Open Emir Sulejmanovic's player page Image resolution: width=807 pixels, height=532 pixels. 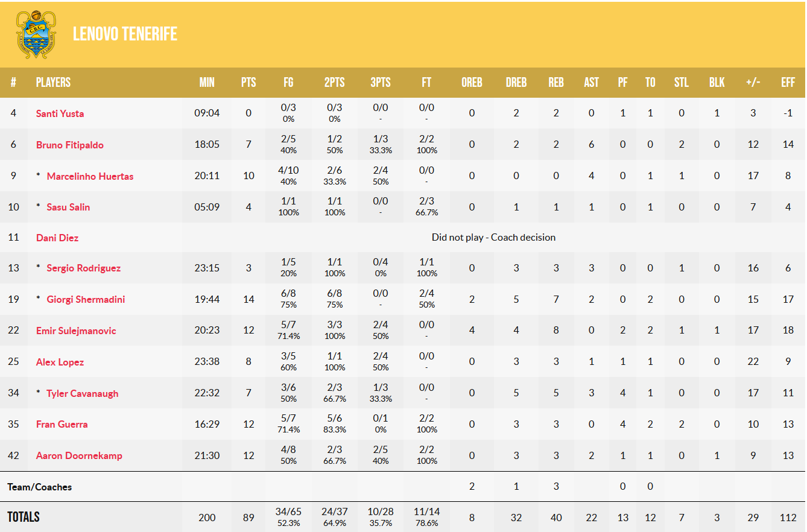(x=76, y=331)
